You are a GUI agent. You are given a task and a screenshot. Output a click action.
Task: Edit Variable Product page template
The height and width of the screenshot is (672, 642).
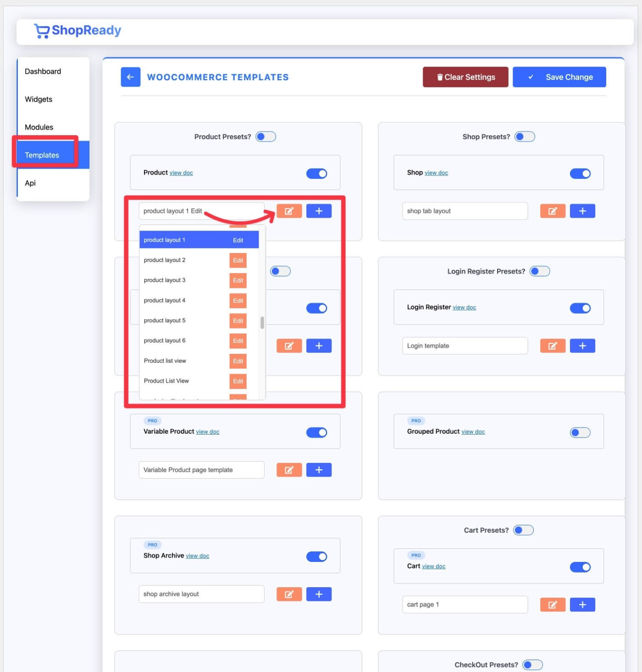289,470
